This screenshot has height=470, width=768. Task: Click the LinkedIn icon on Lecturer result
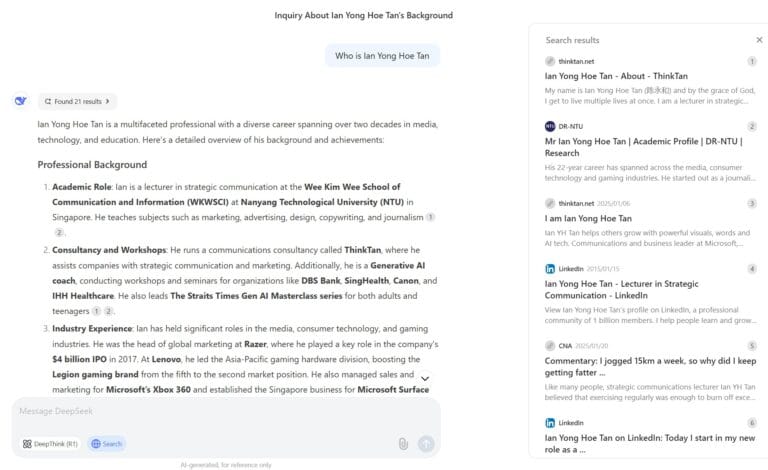pyautogui.click(x=550, y=269)
